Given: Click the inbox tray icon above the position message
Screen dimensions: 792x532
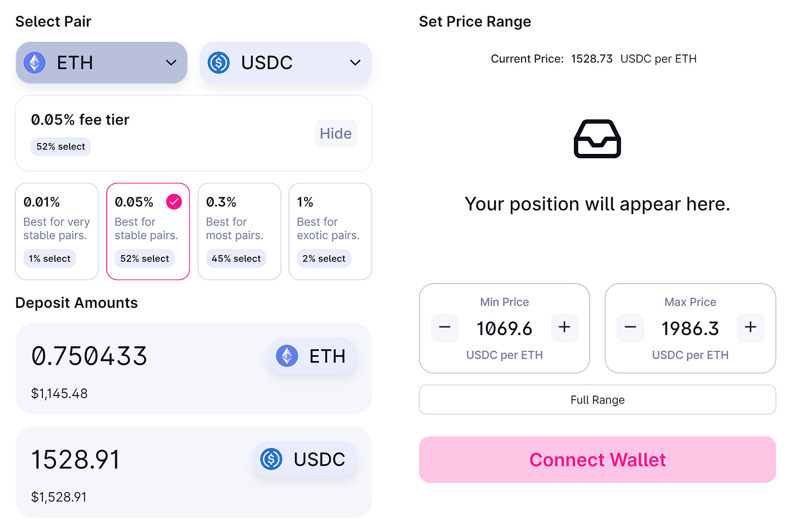Looking at the screenshot, I should (597, 139).
